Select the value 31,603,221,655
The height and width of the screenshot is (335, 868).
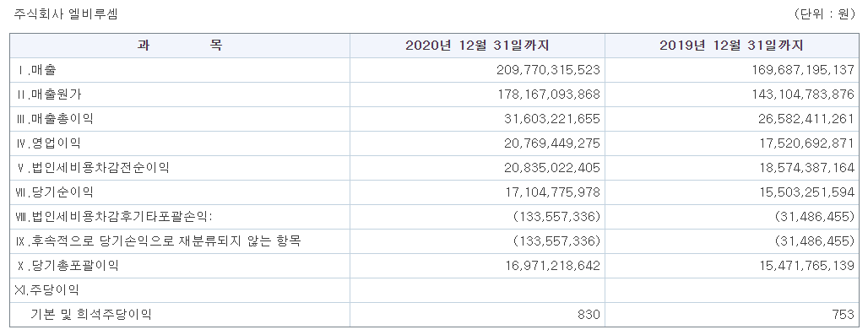552,119
